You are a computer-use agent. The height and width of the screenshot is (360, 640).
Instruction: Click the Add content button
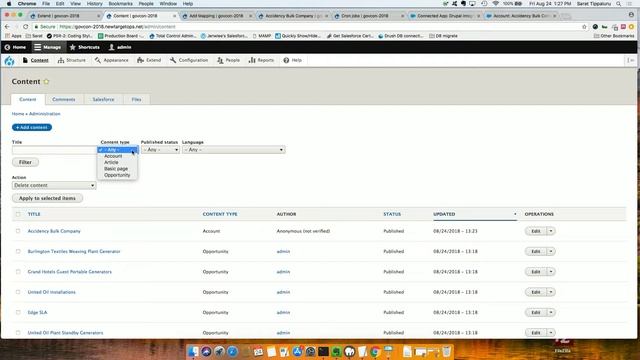(32, 127)
